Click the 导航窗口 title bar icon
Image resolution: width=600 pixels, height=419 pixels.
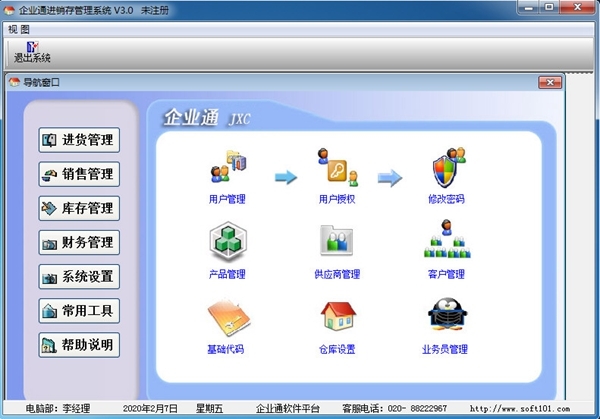coord(14,82)
